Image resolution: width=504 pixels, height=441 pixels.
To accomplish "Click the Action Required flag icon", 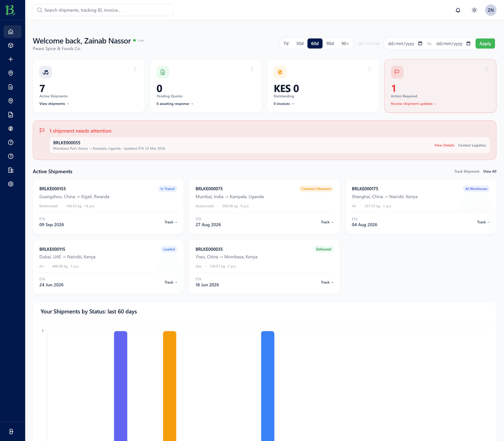I will 397,72.
